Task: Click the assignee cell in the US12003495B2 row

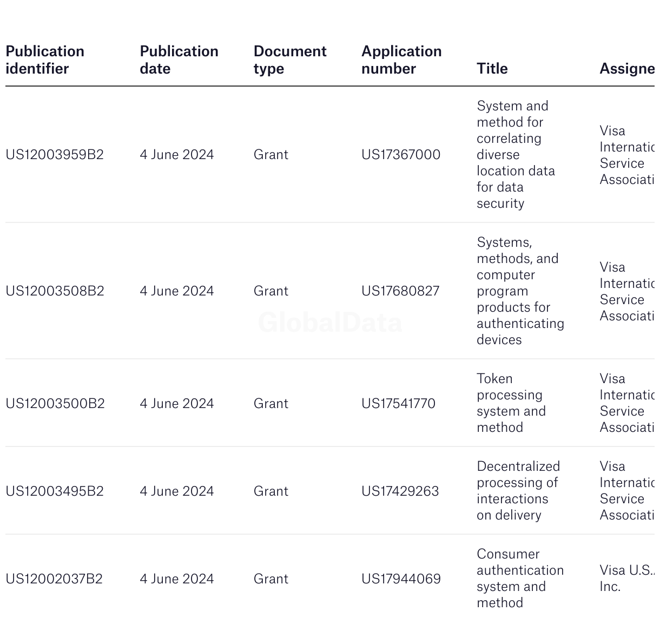Action: tap(627, 491)
